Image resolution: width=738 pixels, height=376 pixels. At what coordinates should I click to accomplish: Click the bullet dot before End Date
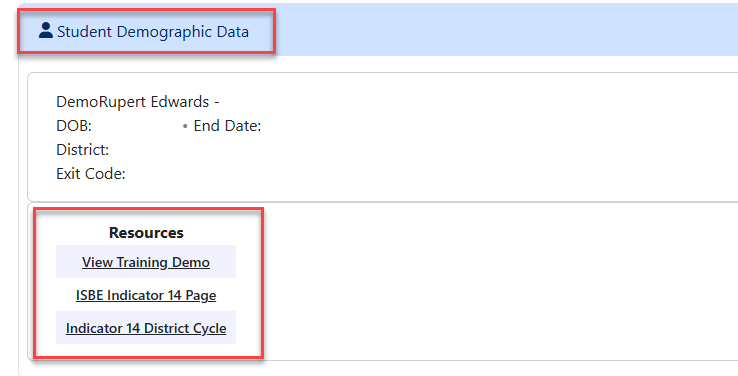coord(185,126)
